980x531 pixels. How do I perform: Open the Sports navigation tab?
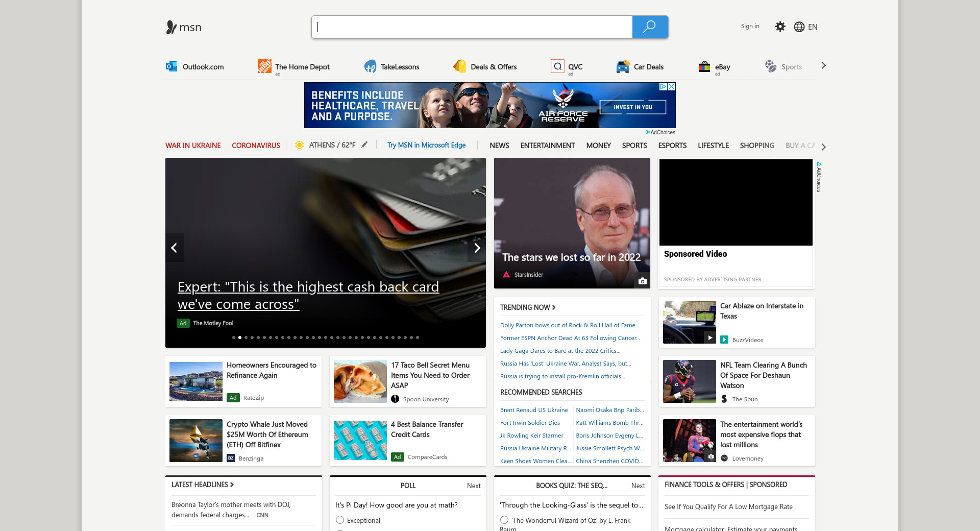tap(634, 146)
